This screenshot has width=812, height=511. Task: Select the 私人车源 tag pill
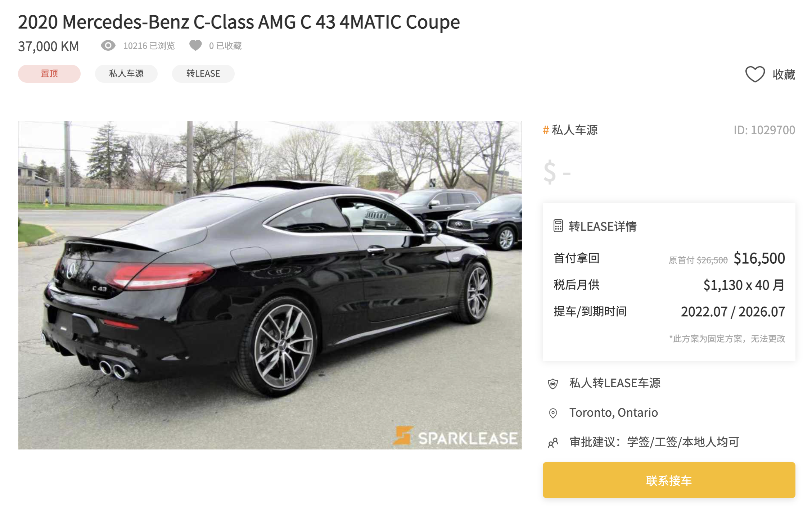[x=126, y=74]
